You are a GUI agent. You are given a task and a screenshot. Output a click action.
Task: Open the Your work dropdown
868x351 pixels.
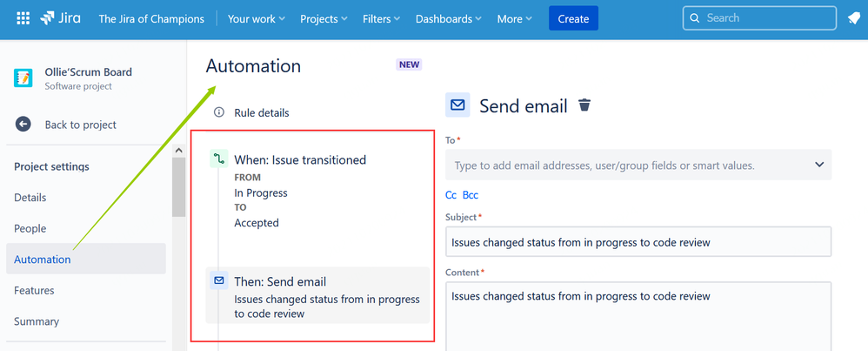[257, 19]
